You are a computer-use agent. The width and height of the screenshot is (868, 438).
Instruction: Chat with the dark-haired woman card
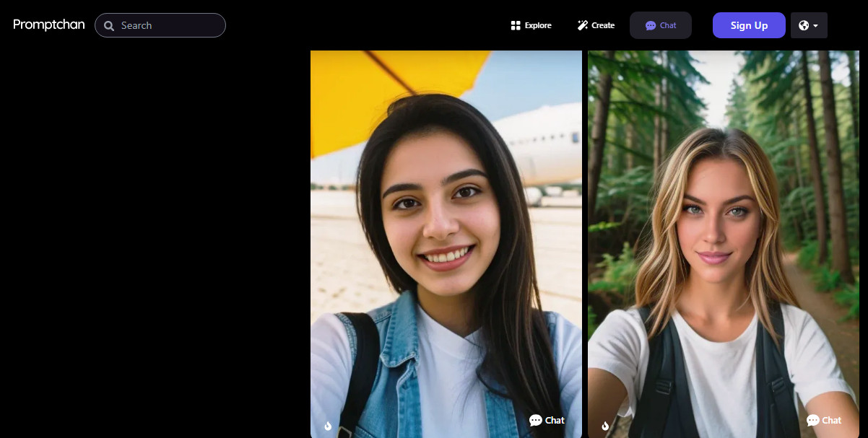click(x=547, y=420)
